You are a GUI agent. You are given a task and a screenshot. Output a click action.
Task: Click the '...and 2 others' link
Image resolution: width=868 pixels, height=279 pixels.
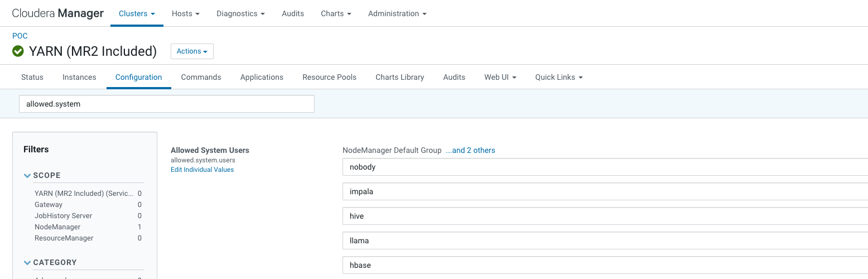(470, 150)
